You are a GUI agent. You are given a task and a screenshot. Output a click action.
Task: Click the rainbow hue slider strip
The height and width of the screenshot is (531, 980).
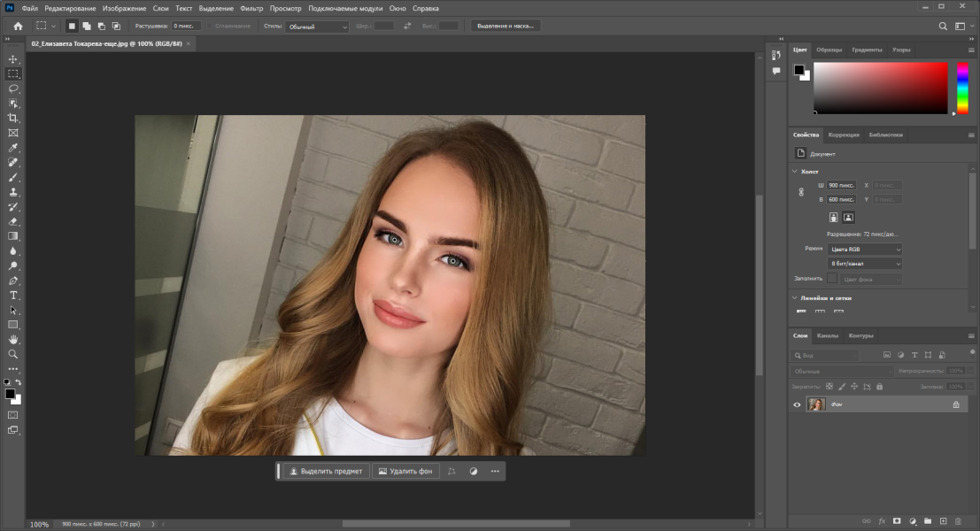point(963,88)
